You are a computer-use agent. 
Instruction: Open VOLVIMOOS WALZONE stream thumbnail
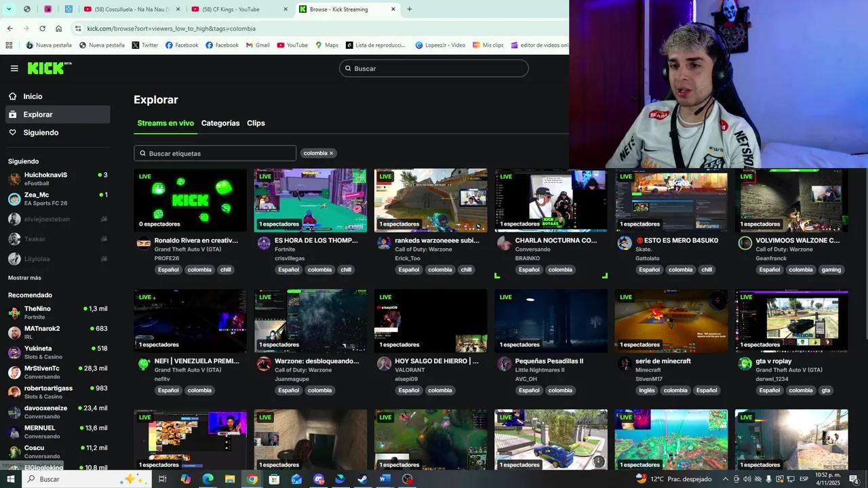click(x=791, y=201)
